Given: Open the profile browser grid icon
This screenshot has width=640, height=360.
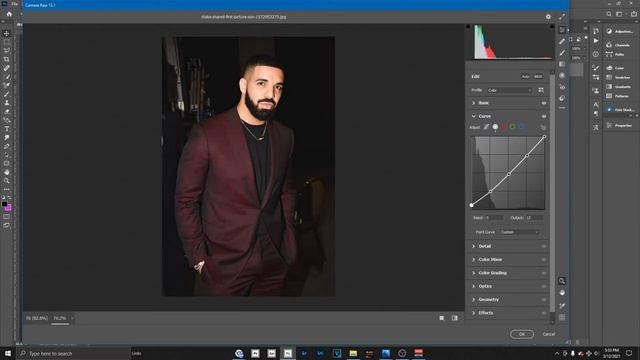Looking at the screenshot, I should [541, 90].
